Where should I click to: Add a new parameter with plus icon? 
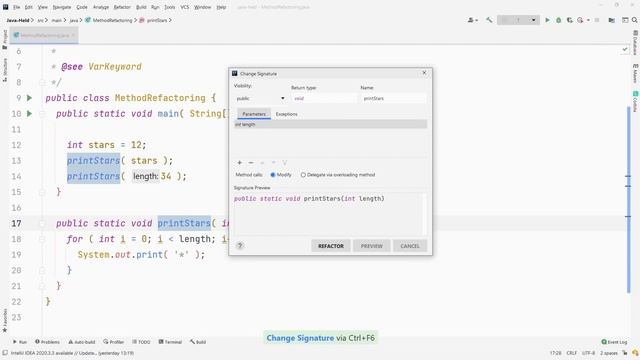pyautogui.click(x=240, y=163)
